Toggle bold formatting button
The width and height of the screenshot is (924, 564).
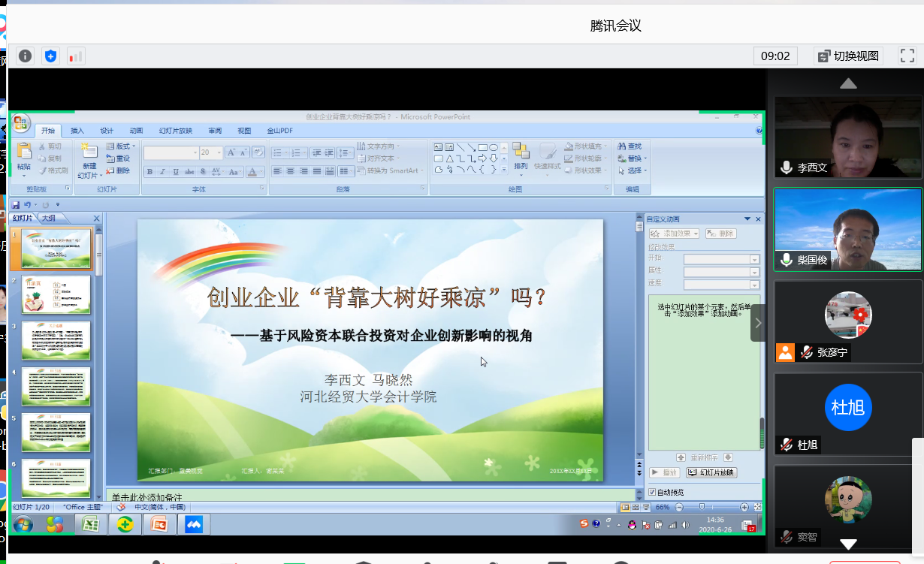(149, 172)
